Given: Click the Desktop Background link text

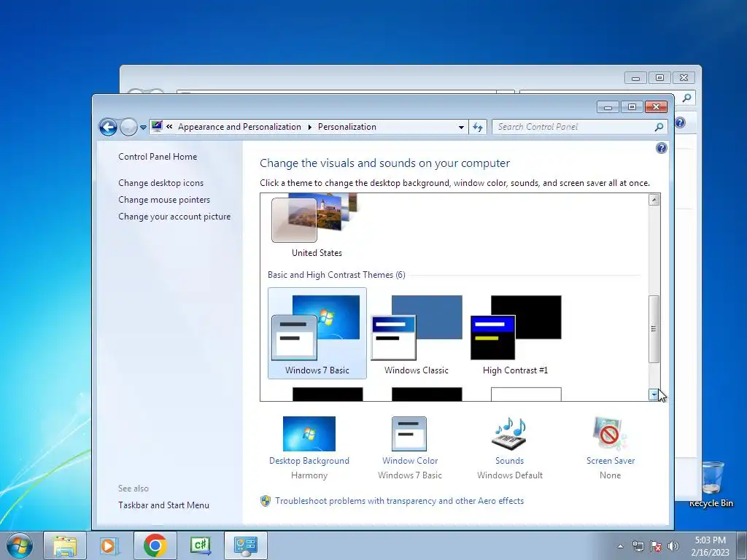Looking at the screenshot, I should coord(309,461).
